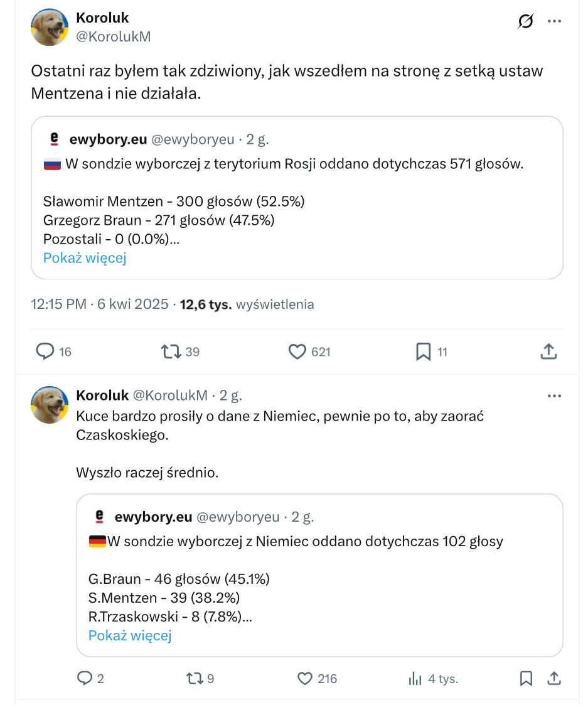The image size is (588, 705).
Task: Expand the quoted Russia poll with Pokaż więcej
Action: point(84,257)
